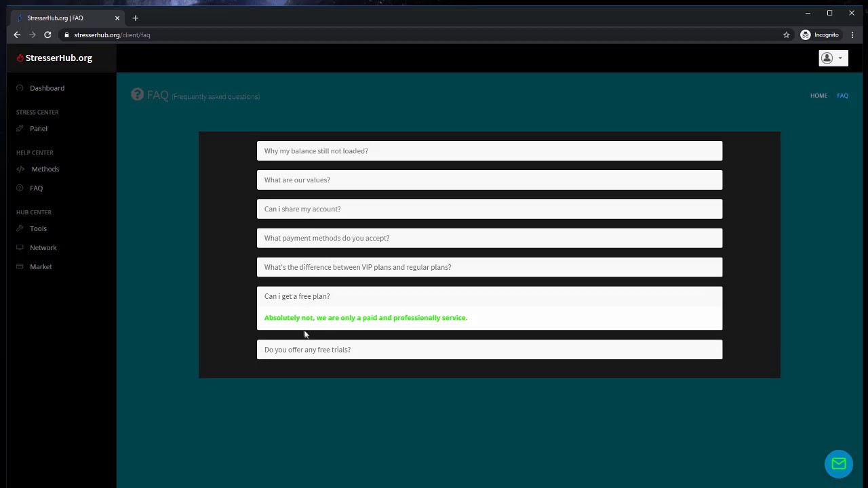Click the browser forward arrow
The width and height of the screenshot is (868, 488).
tap(32, 35)
